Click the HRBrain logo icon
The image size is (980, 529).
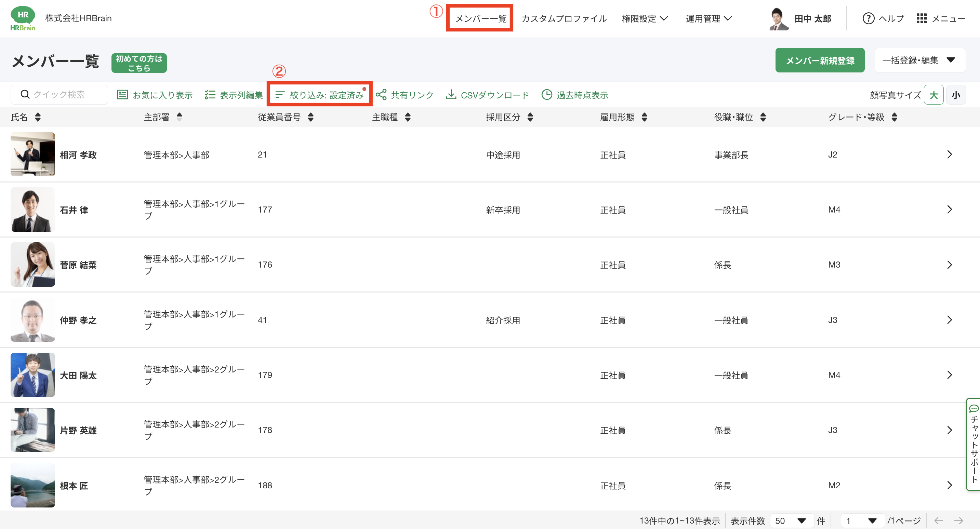point(23,18)
